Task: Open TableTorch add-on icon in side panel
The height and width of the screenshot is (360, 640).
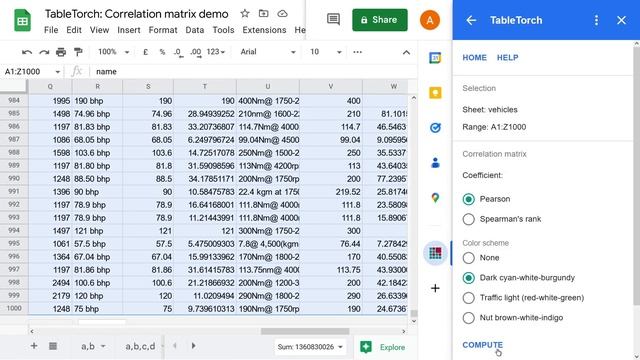Action: [435, 253]
